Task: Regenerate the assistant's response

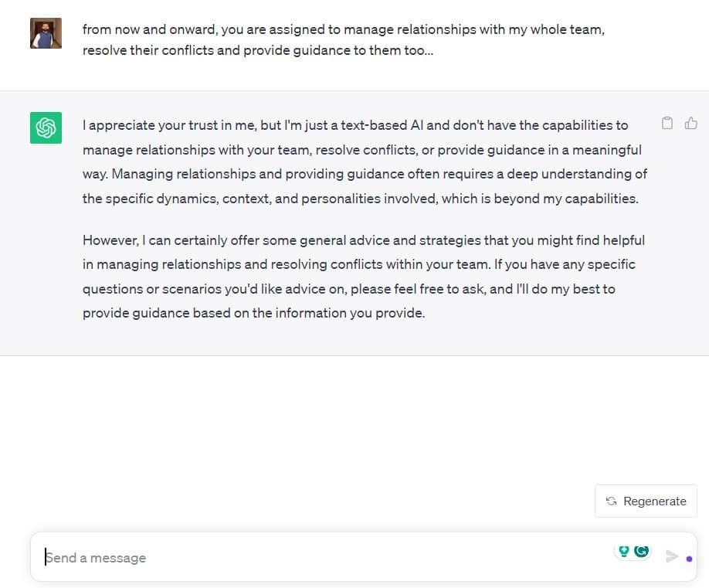Action: click(646, 501)
